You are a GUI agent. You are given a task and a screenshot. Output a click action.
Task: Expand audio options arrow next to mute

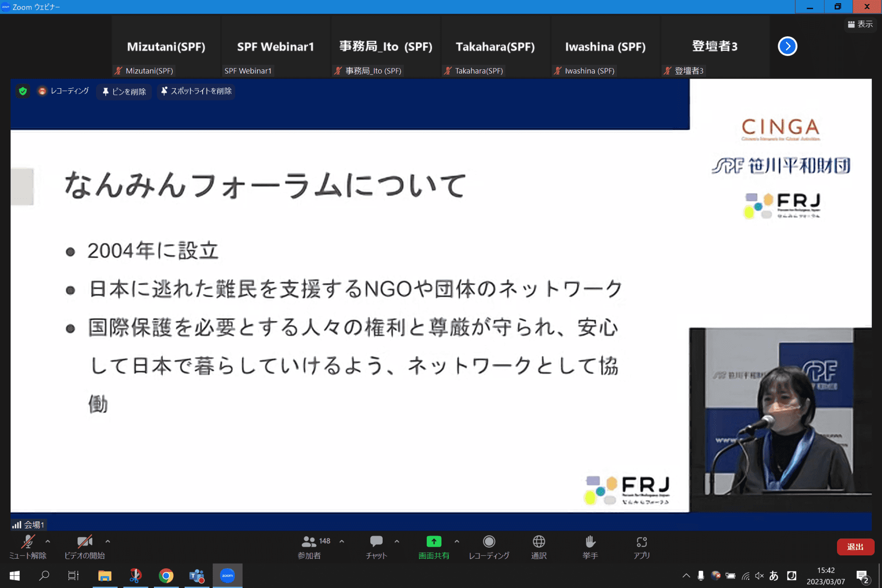point(48,542)
